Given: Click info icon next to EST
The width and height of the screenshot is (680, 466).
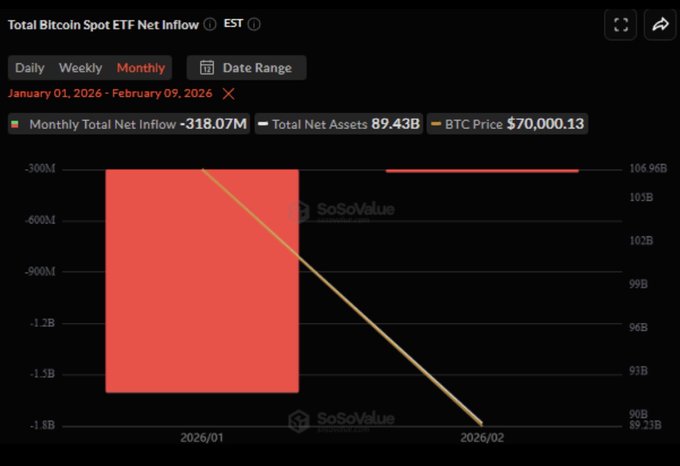Looking at the screenshot, I should pos(254,24).
